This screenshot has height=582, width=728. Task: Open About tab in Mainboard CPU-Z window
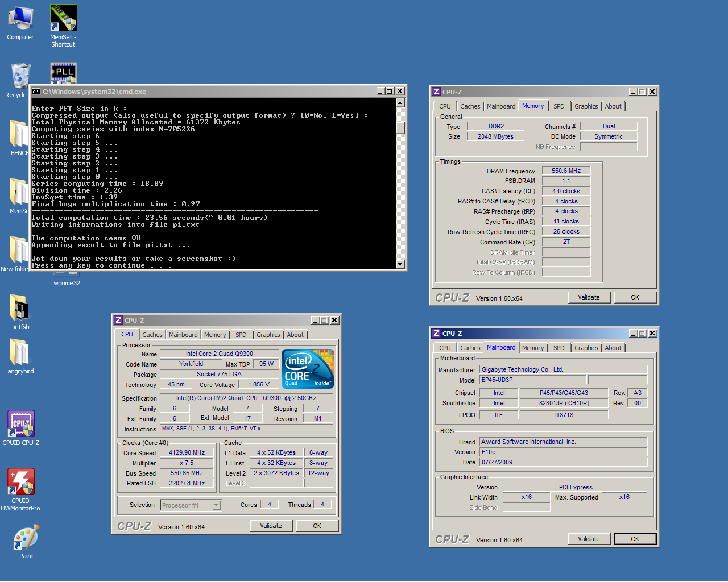click(613, 348)
